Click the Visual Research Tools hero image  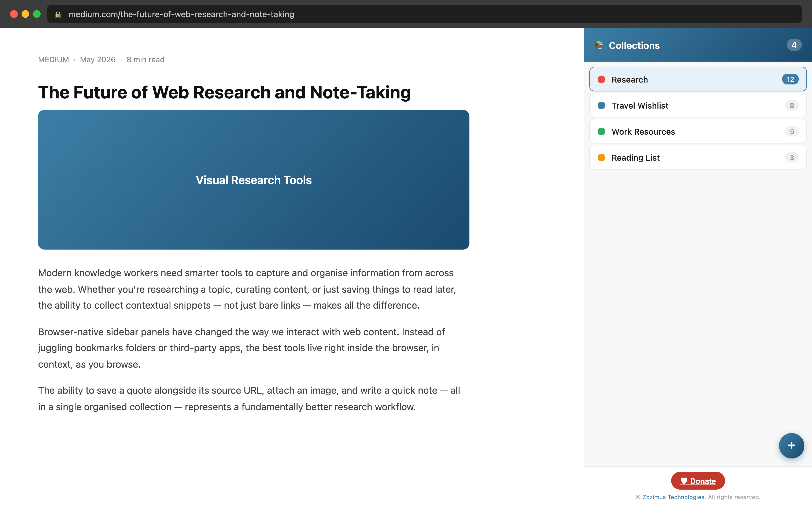pos(254,180)
